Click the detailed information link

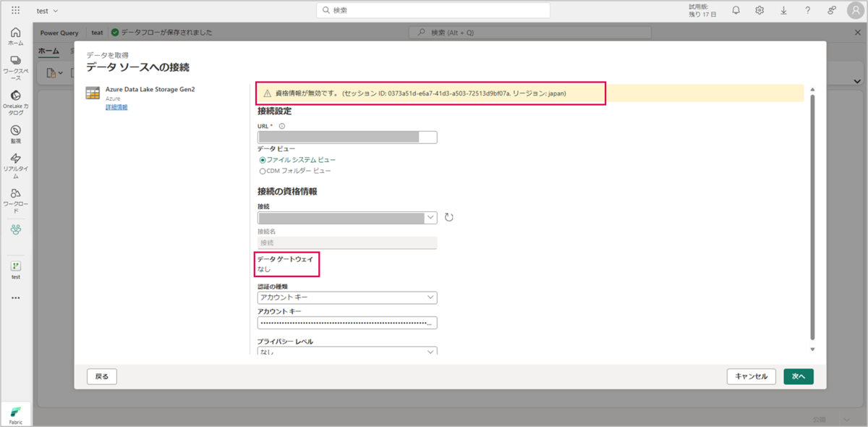(x=116, y=107)
